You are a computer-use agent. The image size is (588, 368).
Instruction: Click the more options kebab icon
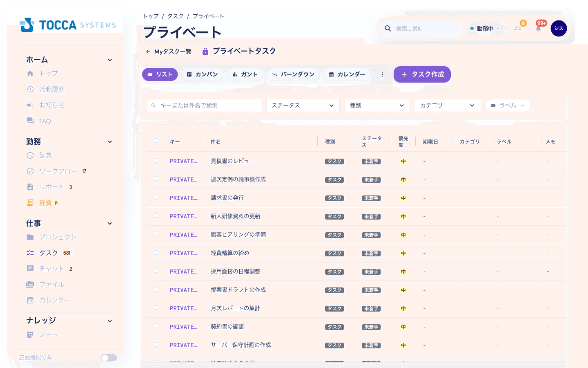pos(382,74)
